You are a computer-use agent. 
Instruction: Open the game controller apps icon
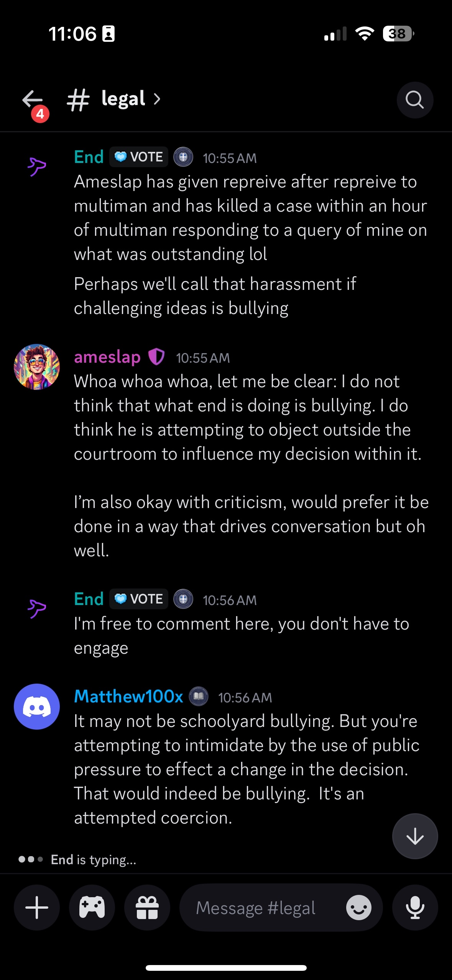click(x=92, y=908)
